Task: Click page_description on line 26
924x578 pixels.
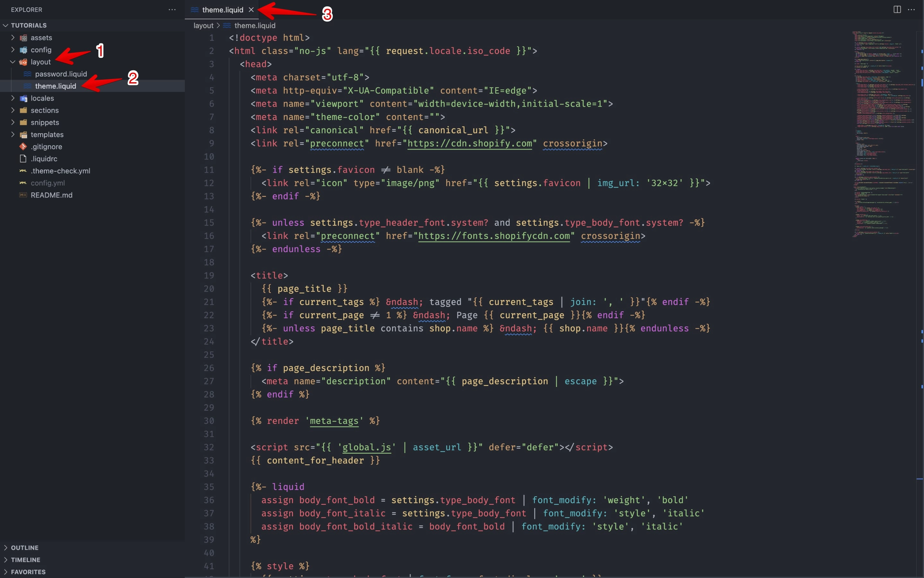Action: [x=326, y=368]
